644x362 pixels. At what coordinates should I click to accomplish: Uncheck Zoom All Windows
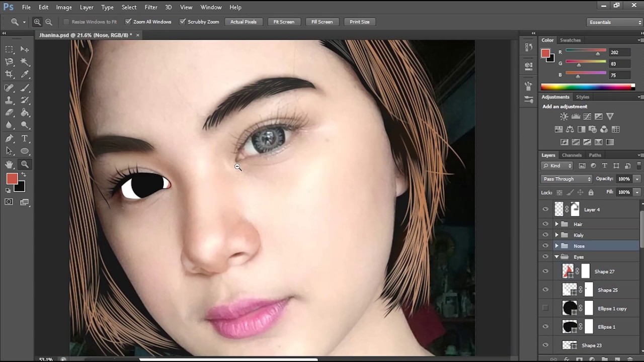(128, 22)
